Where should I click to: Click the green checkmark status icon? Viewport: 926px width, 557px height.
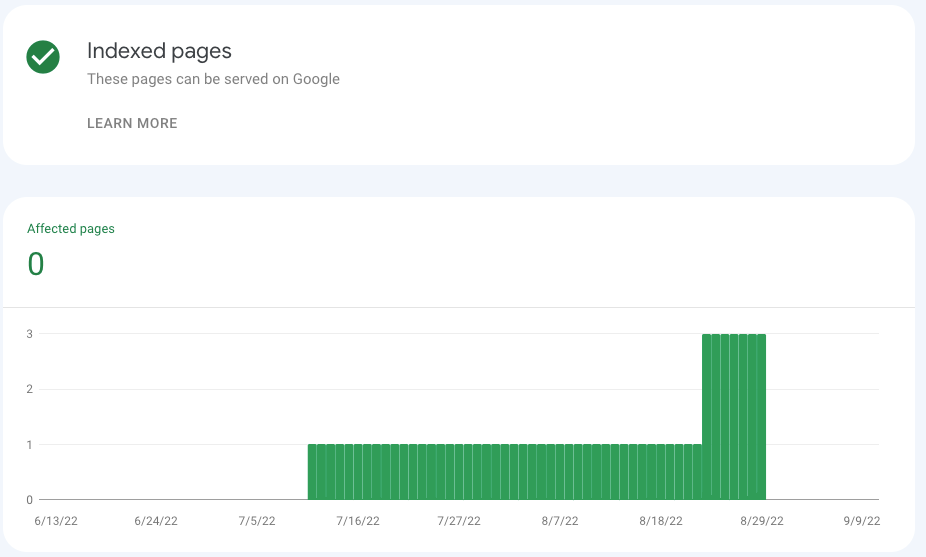(x=43, y=57)
